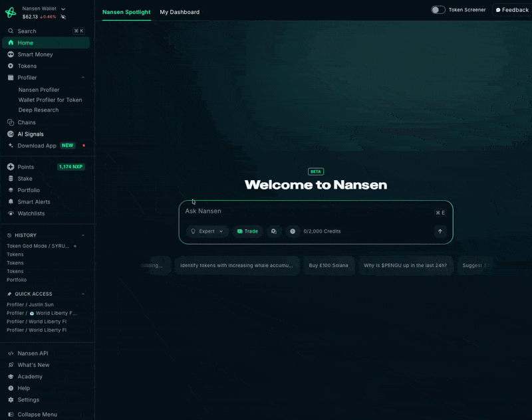Open Smart Alerts bell icon
This screenshot has width=532, height=420.
tap(11, 202)
